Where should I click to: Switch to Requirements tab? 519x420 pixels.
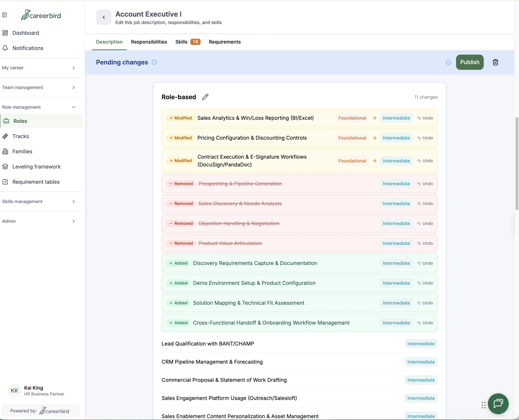[x=225, y=42]
